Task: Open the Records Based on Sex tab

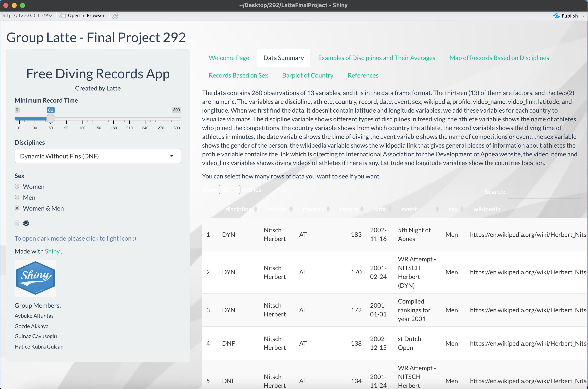Action: 238,75
